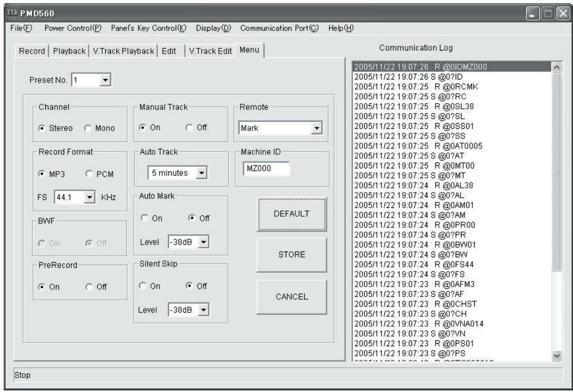Open the FS sample rate dropdown
573x392 pixels.
point(89,198)
